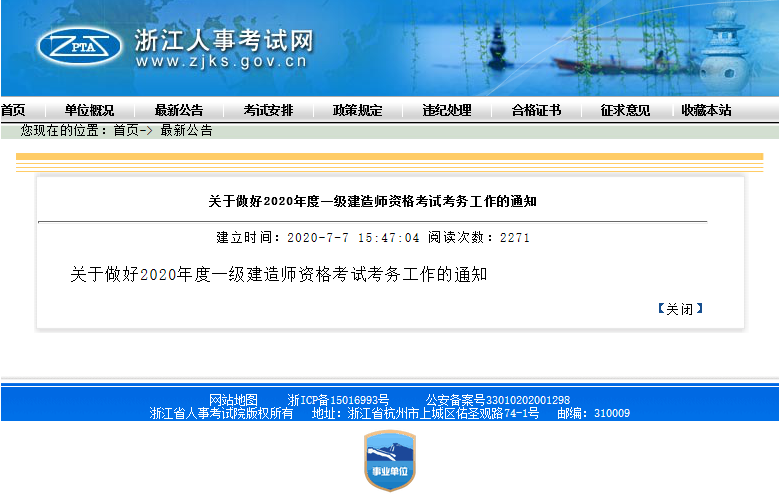The width and height of the screenshot is (780, 495).
Task: Open the 首页 navigation item
Action: coord(13,110)
